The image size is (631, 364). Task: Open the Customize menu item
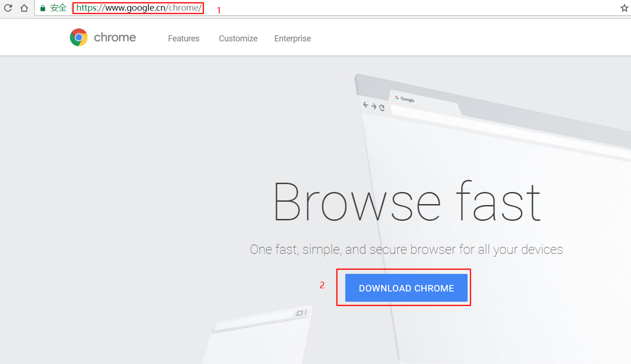tap(238, 39)
